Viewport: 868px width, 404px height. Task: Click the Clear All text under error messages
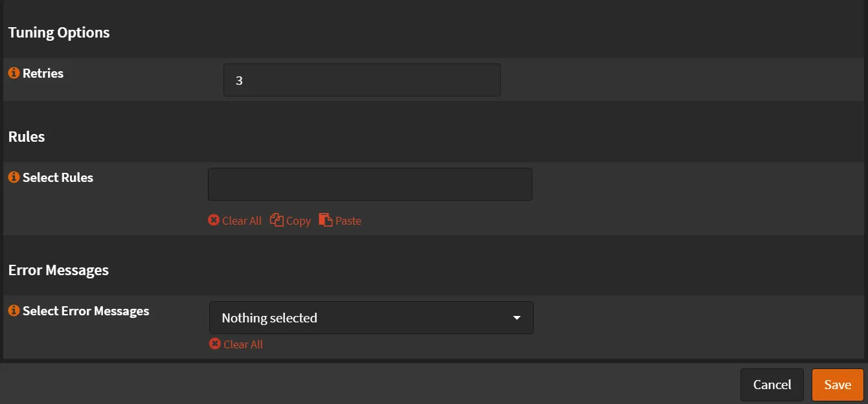click(x=243, y=344)
